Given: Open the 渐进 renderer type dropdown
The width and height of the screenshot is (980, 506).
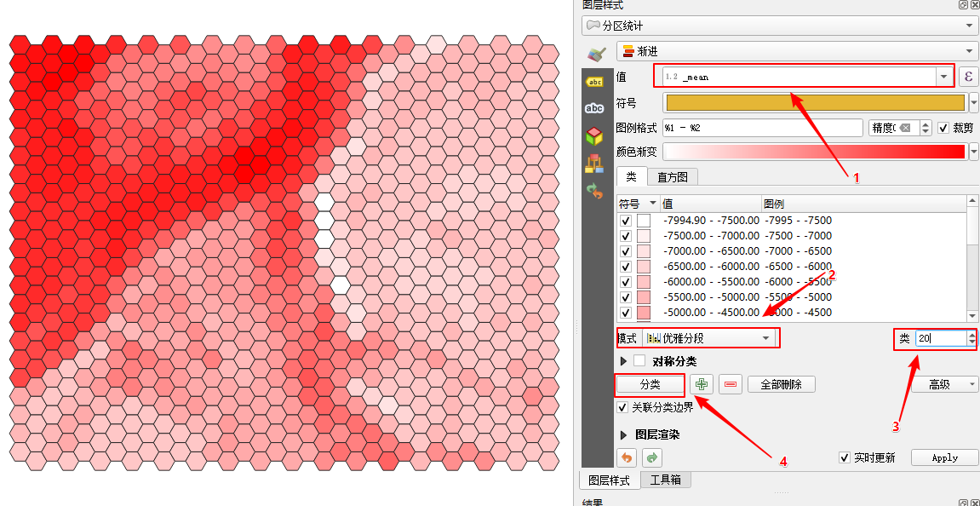Looking at the screenshot, I should point(797,51).
